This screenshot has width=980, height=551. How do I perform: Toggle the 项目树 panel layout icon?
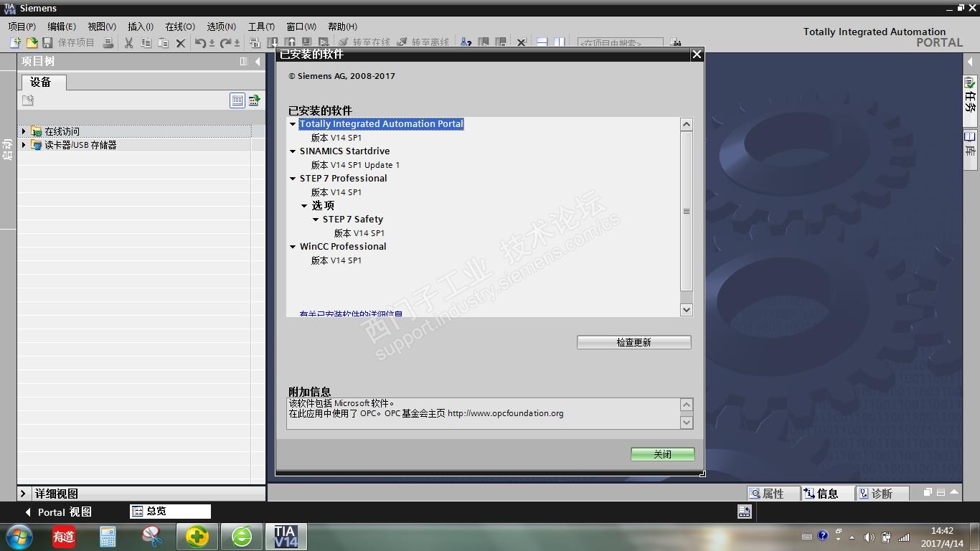pos(244,62)
